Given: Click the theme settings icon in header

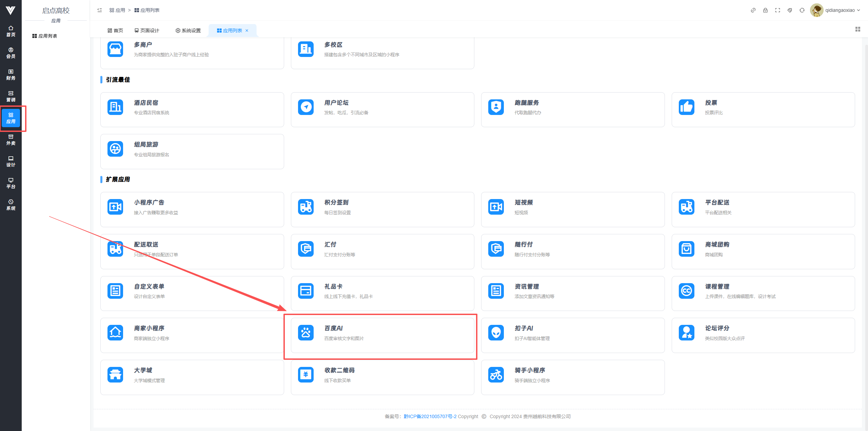Looking at the screenshot, I should click(790, 10).
